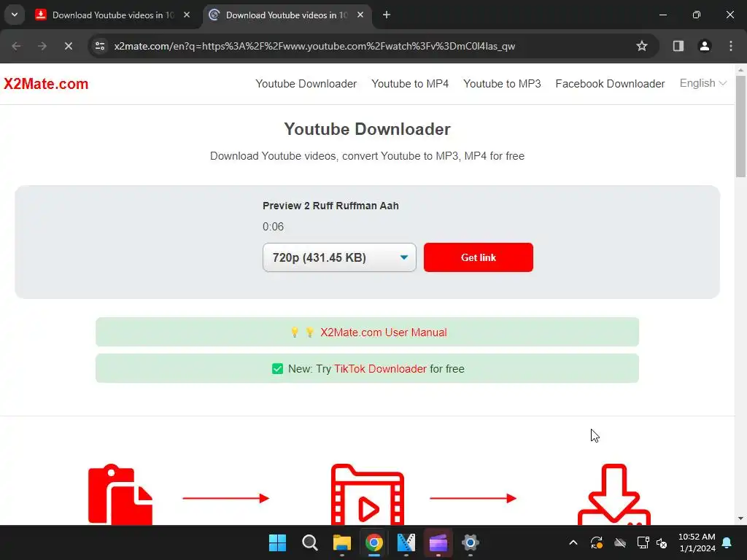Click the red download arrow icon
This screenshot has height=560, width=747.
point(614,494)
